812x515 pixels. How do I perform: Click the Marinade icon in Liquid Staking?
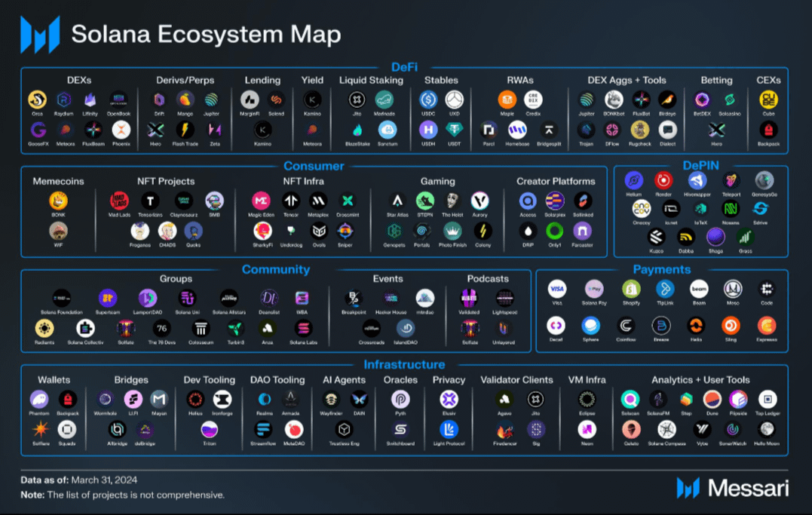[x=384, y=100]
